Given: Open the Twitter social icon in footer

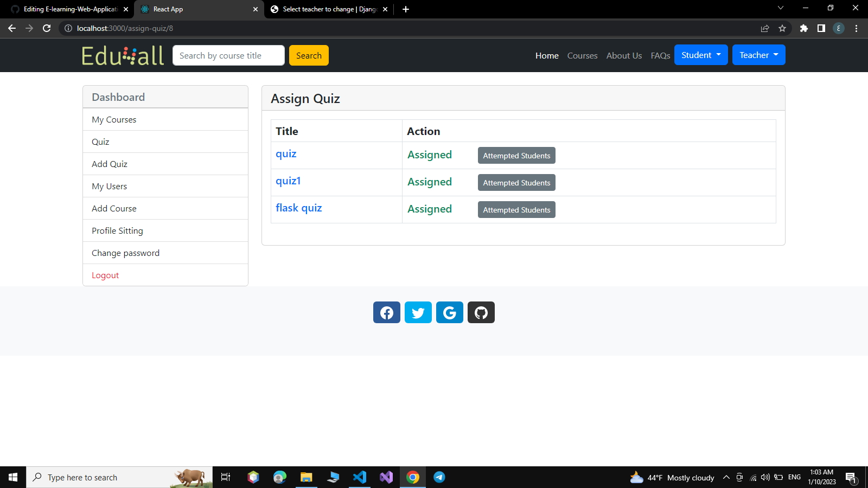Looking at the screenshot, I should tap(418, 312).
